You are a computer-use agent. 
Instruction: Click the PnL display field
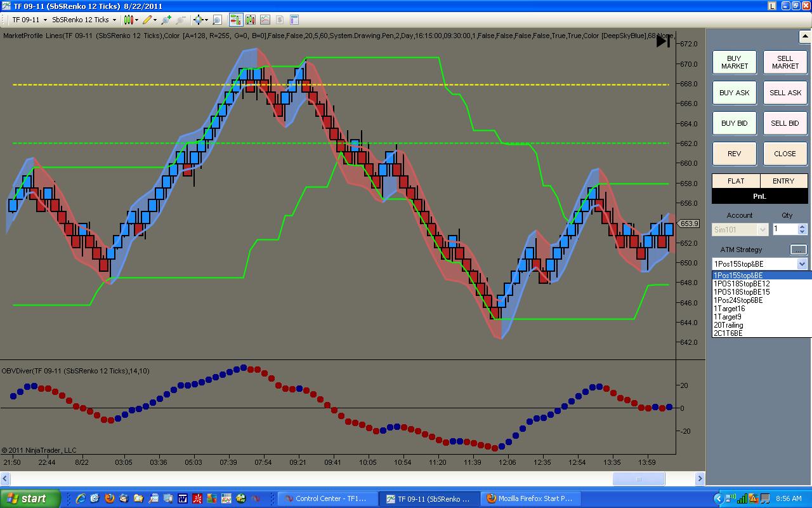pyautogui.click(x=760, y=196)
